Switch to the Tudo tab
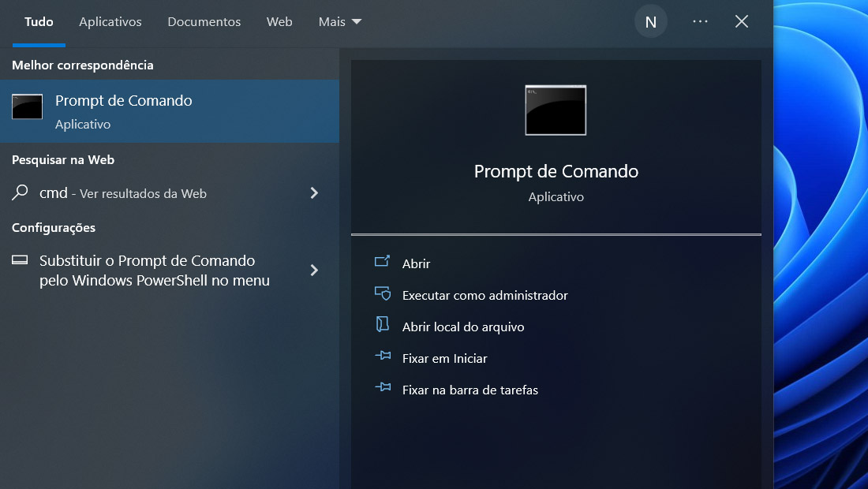Image resolution: width=868 pixels, height=489 pixels. [x=39, y=22]
